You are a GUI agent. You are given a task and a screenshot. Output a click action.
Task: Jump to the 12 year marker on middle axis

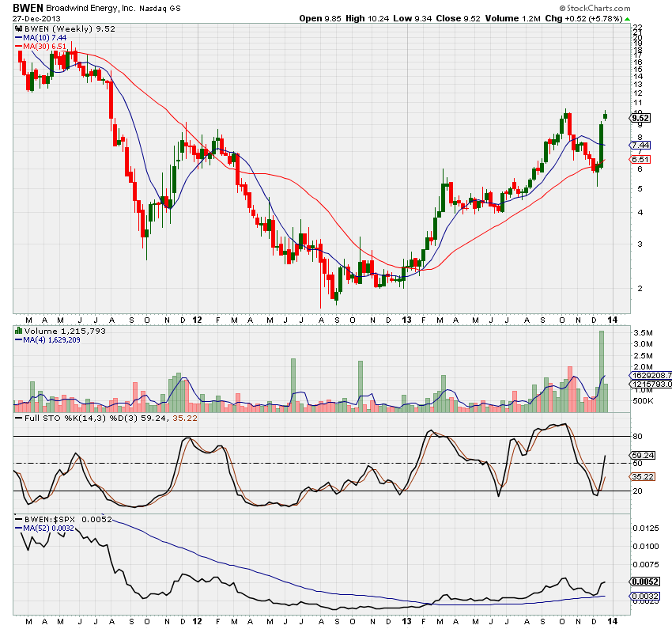[x=196, y=319]
